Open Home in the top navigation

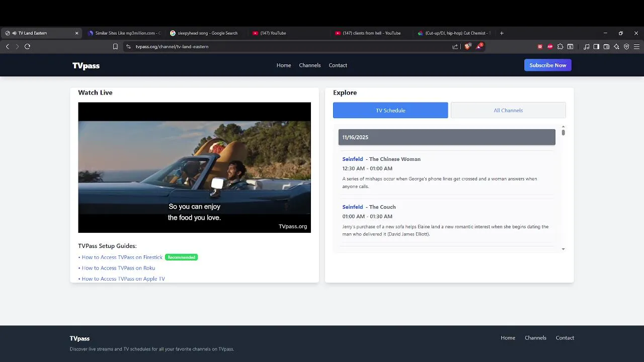[x=284, y=65]
